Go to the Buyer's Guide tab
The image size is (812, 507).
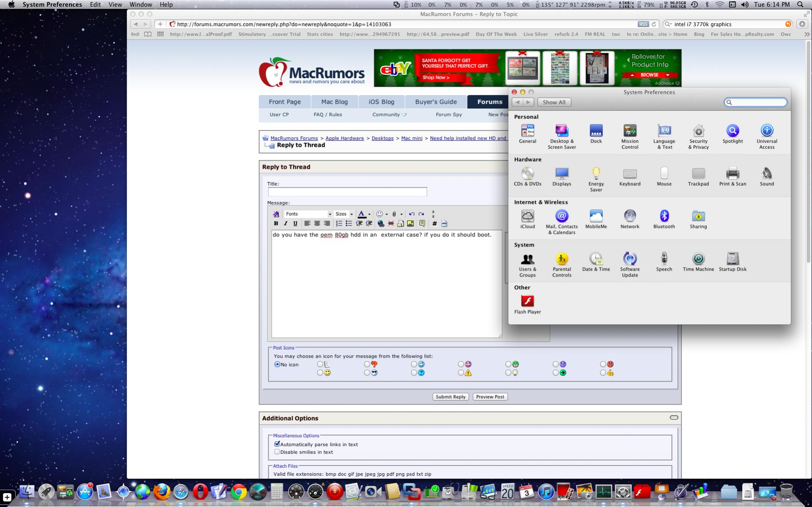pyautogui.click(x=436, y=102)
